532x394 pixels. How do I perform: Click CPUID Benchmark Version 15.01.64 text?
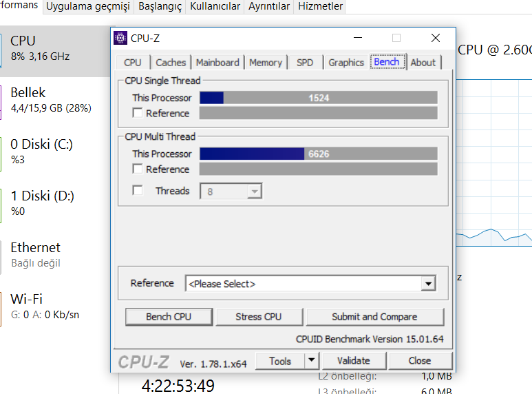tap(370, 339)
